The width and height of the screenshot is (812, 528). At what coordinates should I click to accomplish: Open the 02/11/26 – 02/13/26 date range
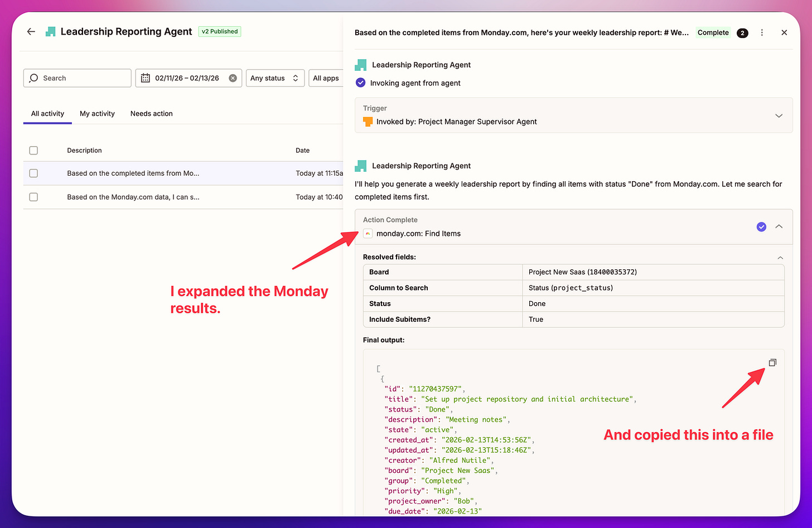187,78
